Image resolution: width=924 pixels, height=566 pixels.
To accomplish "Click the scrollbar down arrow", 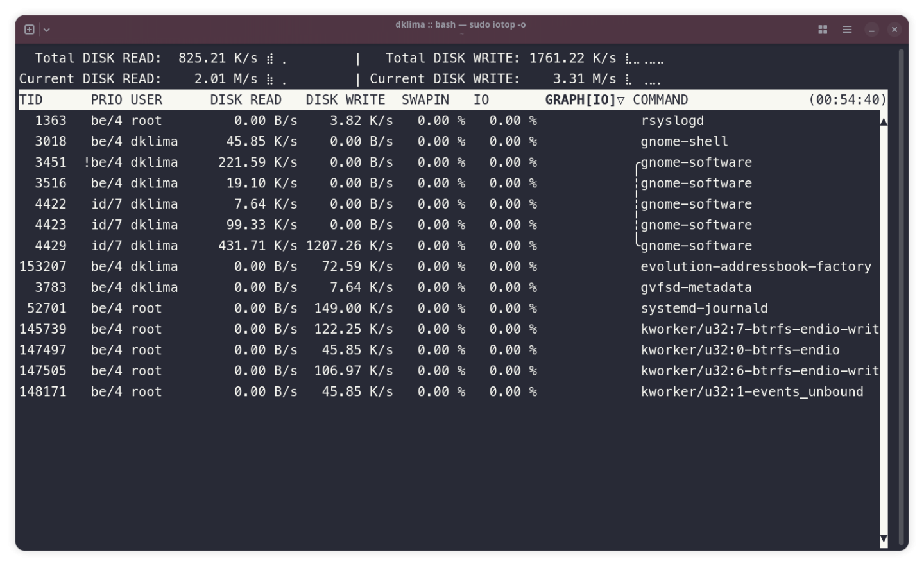I will pyautogui.click(x=883, y=539).
